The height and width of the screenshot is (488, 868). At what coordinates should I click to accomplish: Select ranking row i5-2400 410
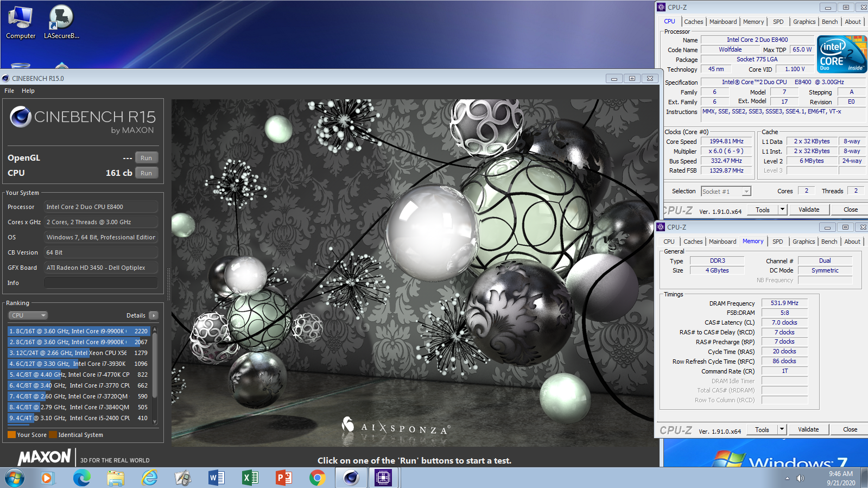coord(79,418)
